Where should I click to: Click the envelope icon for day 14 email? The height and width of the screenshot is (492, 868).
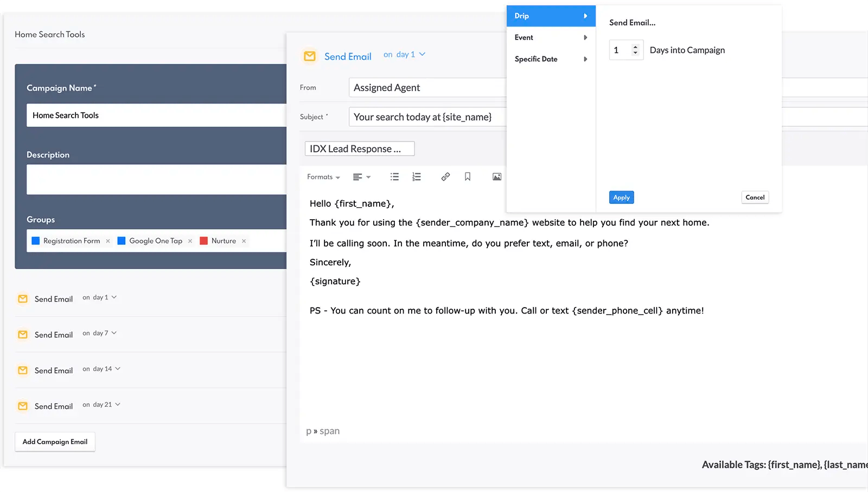(x=23, y=370)
